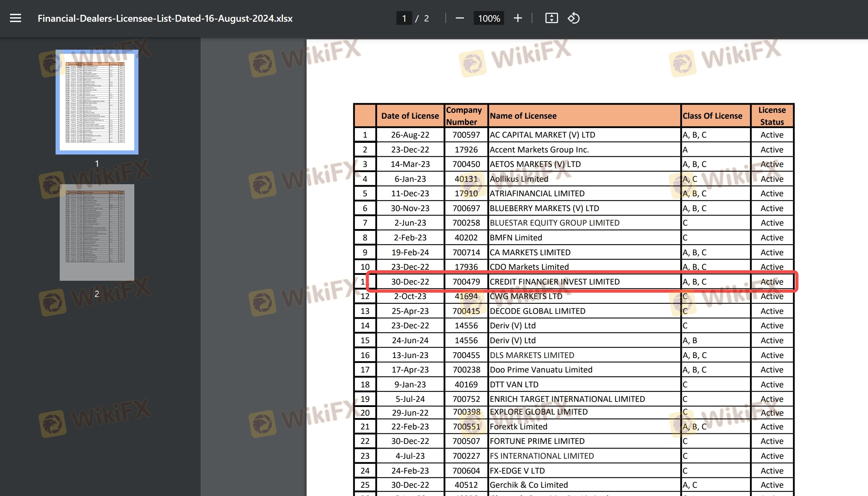The height and width of the screenshot is (496, 868).
Task: Open page 2 thumbnail
Action: point(97,232)
